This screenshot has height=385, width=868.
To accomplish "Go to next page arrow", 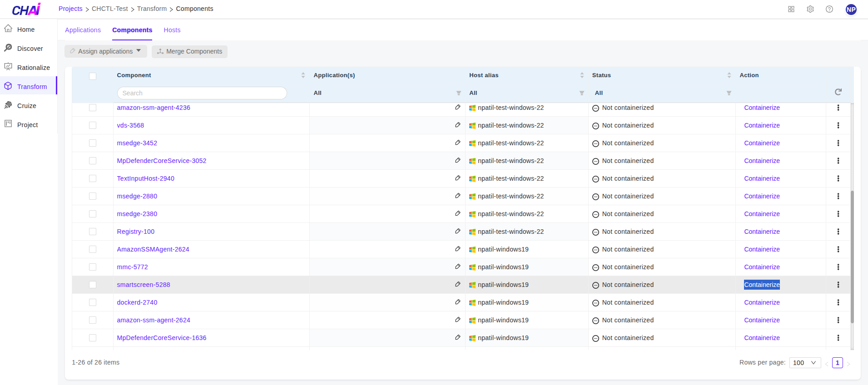I will point(848,363).
